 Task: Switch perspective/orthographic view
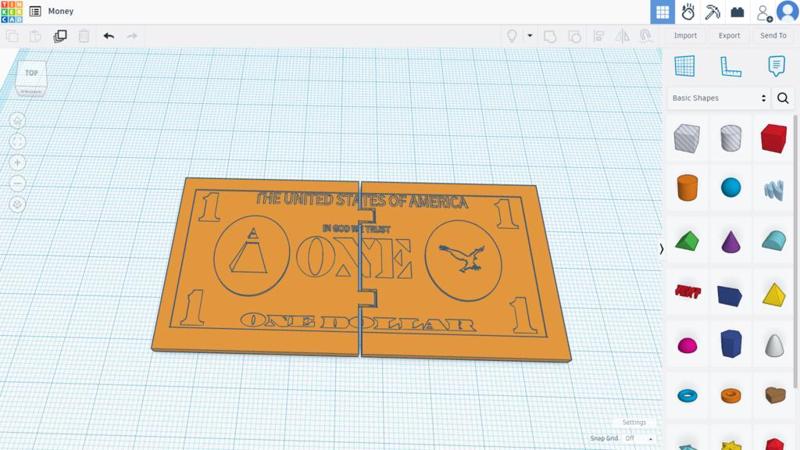(x=17, y=205)
